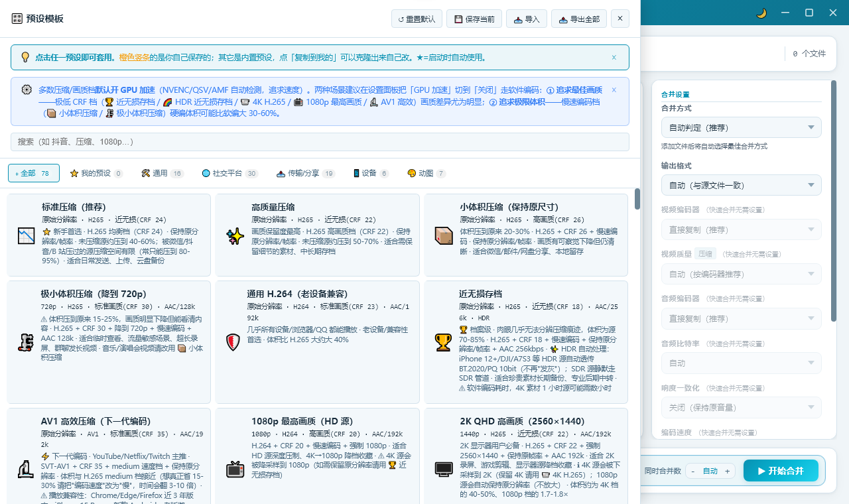
Task: Open the 通用 category tab
Action: [163, 173]
